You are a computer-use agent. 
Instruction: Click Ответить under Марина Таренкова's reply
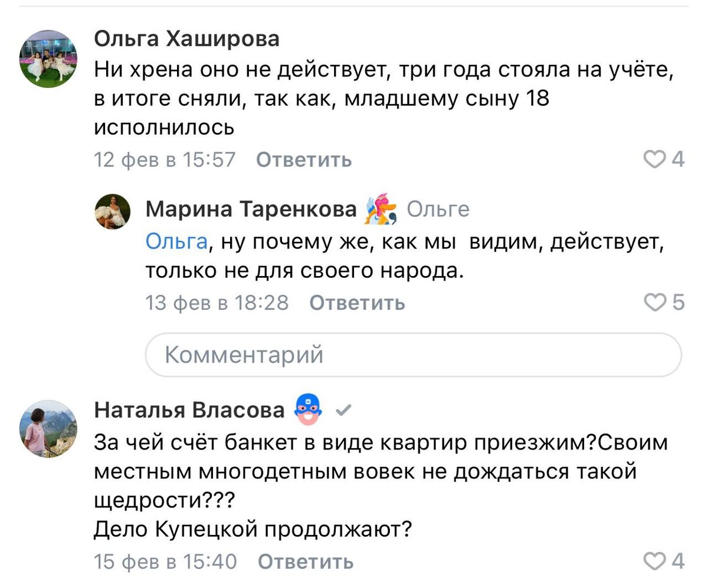pyautogui.click(x=356, y=303)
